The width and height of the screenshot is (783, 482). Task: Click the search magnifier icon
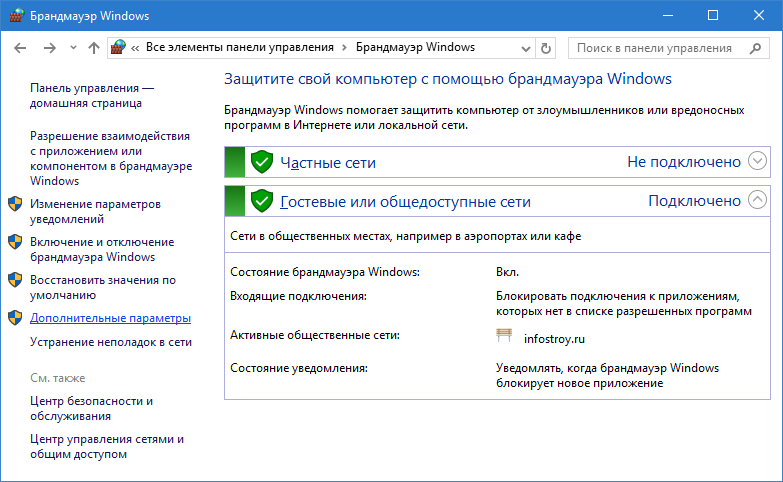[756, 48]
